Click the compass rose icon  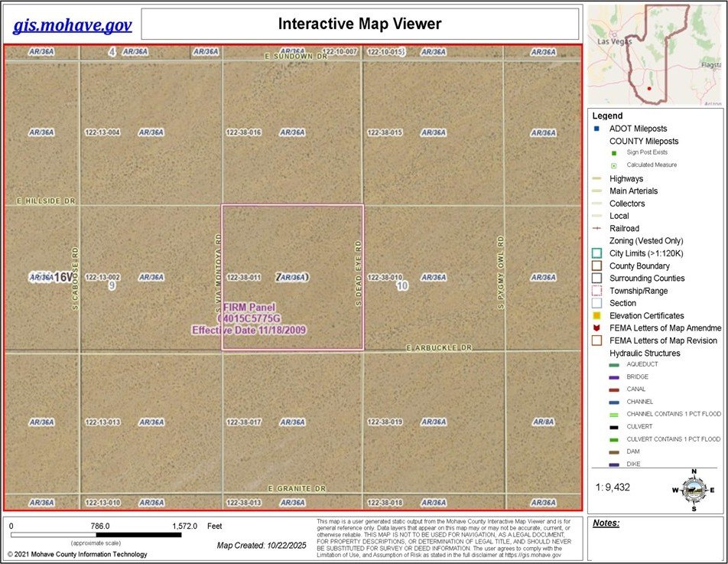693,487
